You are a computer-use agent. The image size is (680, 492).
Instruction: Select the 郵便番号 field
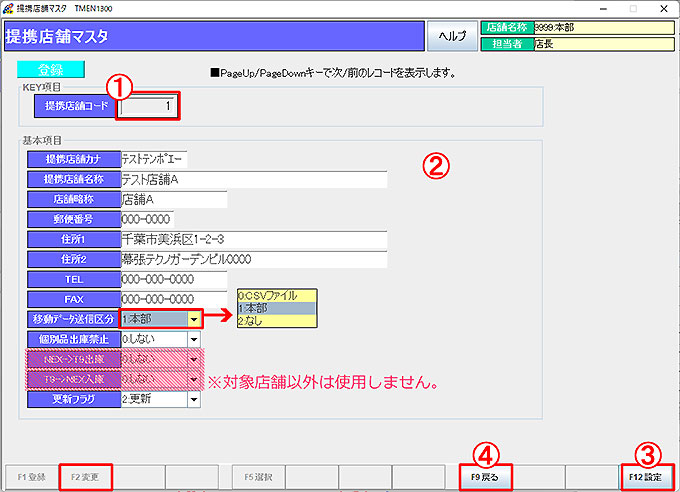tap(147, 219)
